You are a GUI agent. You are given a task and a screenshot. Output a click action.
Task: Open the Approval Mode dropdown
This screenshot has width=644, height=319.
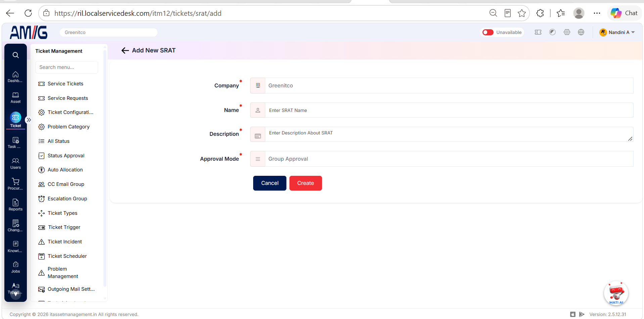(x=442, y=159)
